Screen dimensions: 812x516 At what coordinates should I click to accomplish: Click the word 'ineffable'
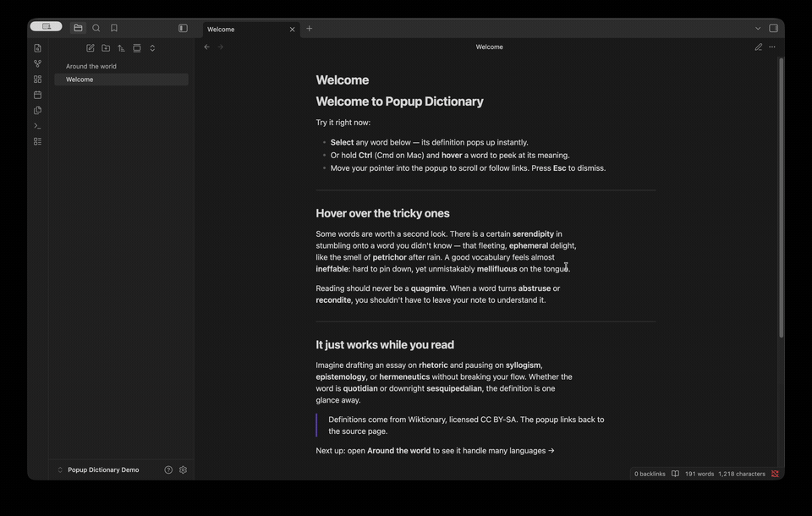pyautogui.click(x=332, y=269)
